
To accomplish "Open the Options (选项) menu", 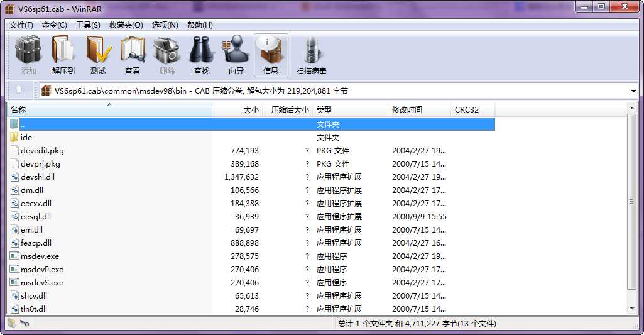I will pyautogui.click(x=165, y=25).
